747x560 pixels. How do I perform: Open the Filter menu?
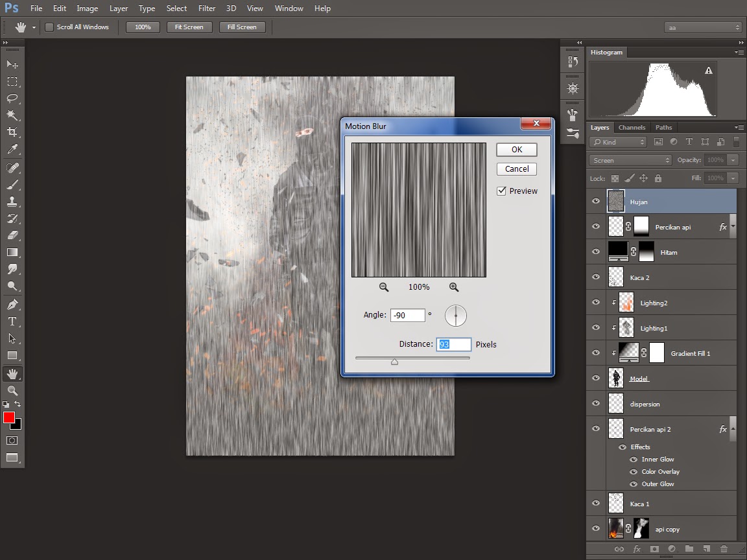207,8
